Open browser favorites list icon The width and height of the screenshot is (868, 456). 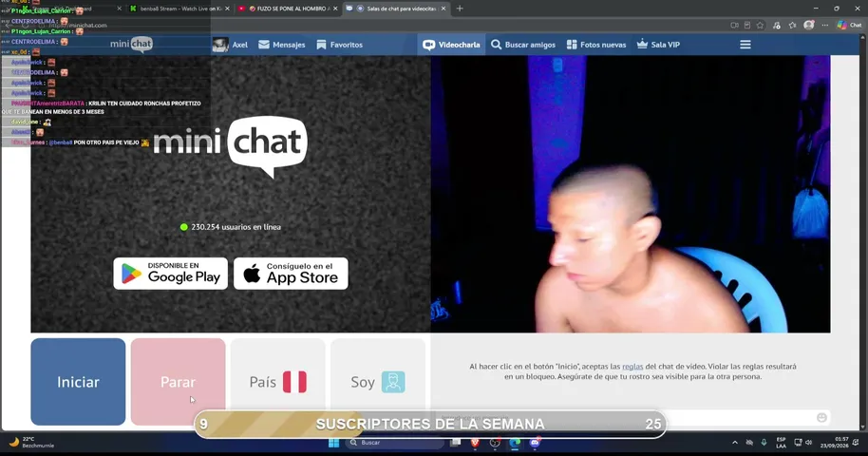[792, 25]
